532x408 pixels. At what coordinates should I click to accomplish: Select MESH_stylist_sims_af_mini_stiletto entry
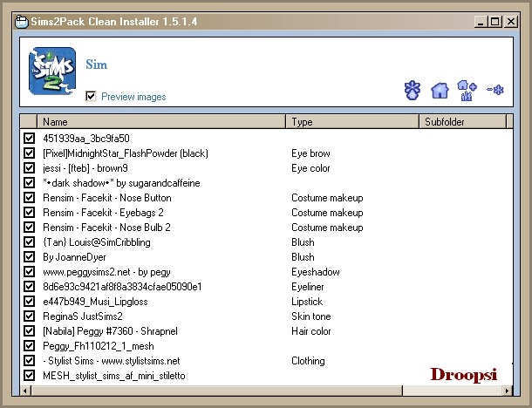(x=114, y=376)
